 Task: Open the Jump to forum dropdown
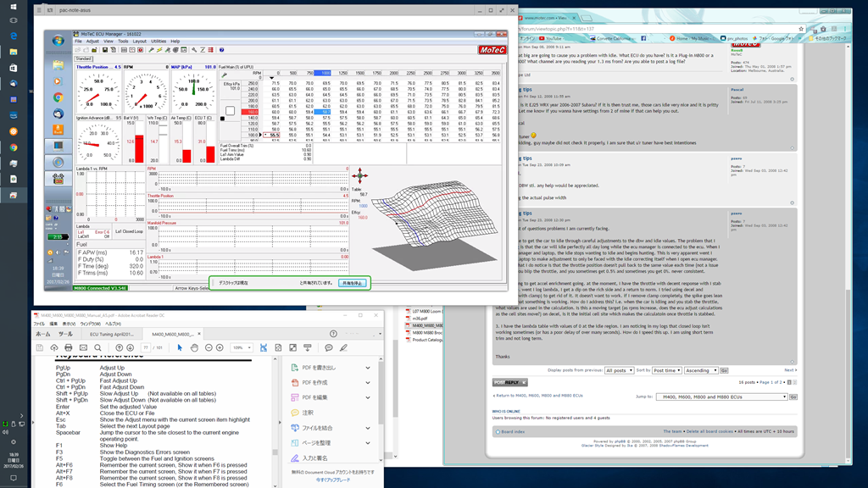coord(721,396)
